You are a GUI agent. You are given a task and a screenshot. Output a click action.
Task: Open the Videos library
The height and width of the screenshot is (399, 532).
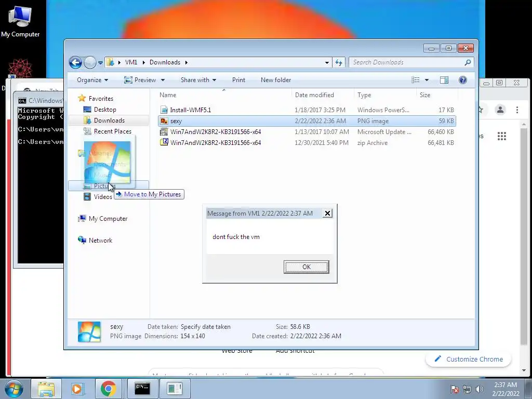point(103,197)
